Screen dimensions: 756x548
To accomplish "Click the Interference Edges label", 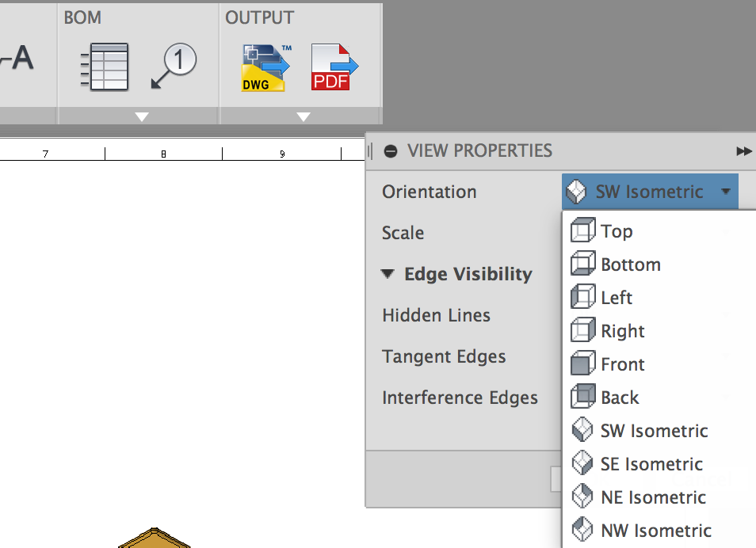I will pos(460,398).
